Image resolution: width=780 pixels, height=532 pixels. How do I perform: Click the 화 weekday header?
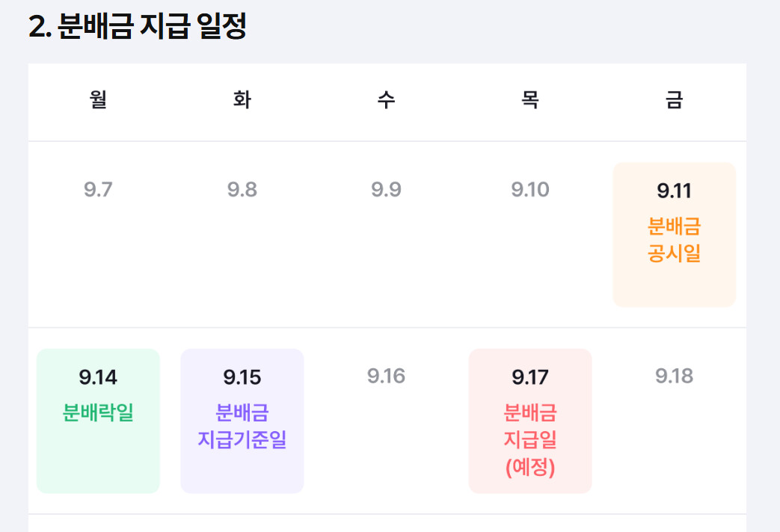tap(242, 99)
